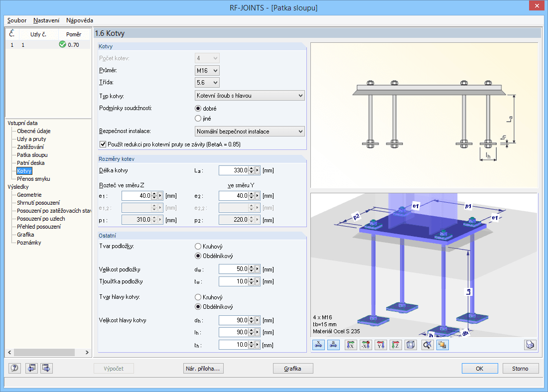Increase La anchor length with spinner up
Image resolution: width=548 pixels, height=392 pixels.
click(x=251, y=169)
